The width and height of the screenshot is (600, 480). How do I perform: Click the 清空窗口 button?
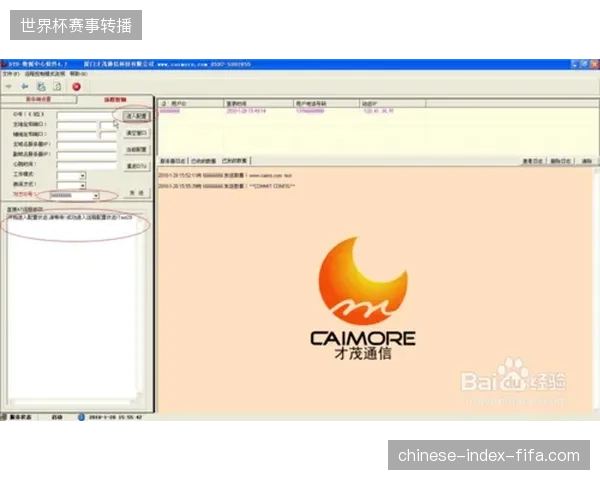(136, 133)
